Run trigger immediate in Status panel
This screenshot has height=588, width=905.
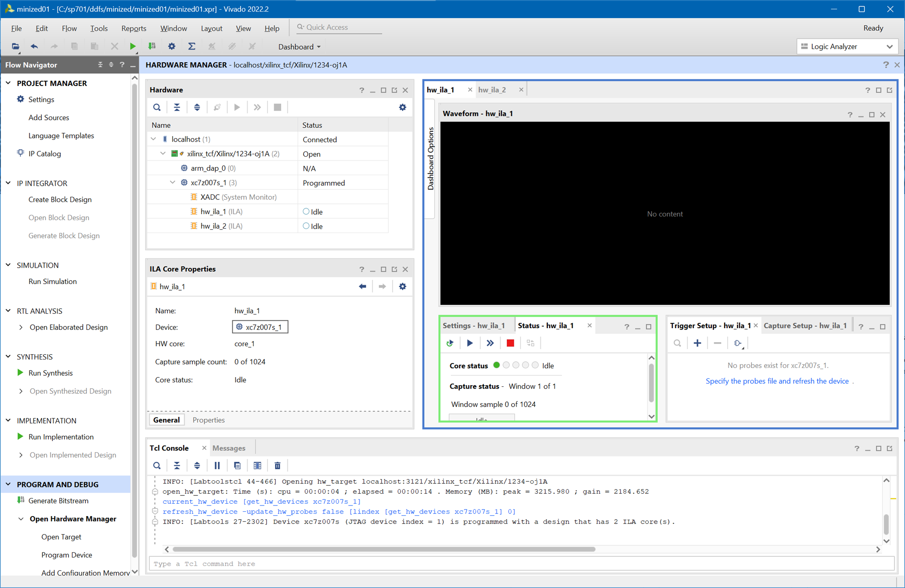[490, 343]
